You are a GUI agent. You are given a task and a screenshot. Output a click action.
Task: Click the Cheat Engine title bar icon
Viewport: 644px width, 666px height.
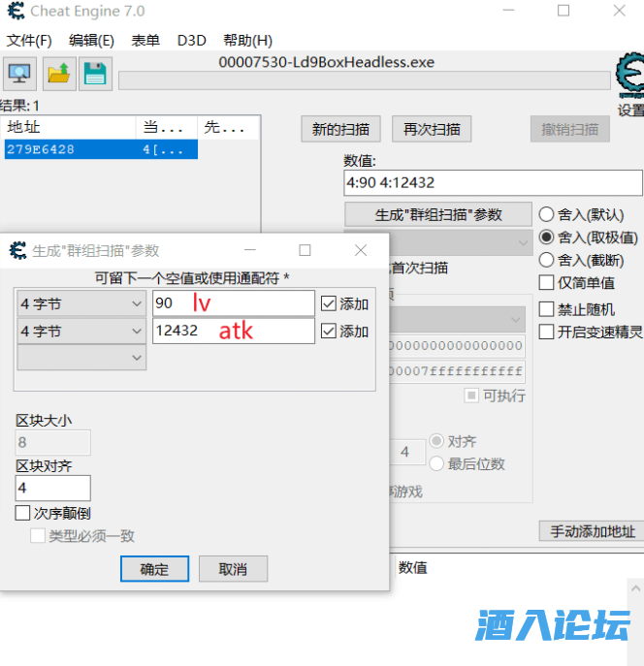[16, 12]
